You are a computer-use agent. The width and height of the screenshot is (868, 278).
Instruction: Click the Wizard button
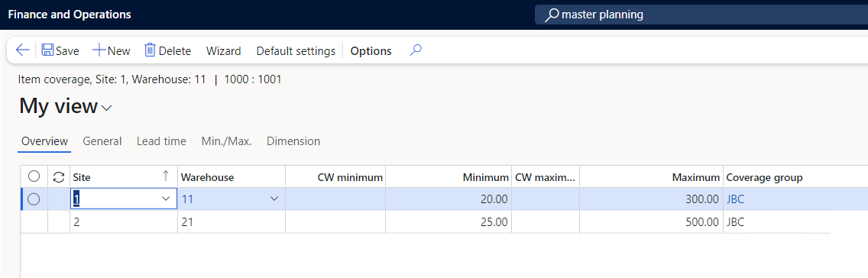pos(224,51)
